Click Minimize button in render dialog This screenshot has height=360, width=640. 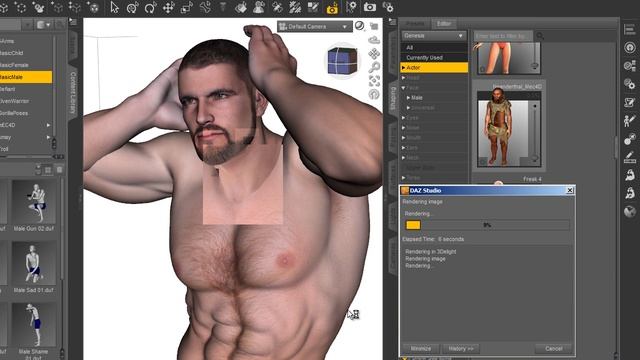point(421,349)
